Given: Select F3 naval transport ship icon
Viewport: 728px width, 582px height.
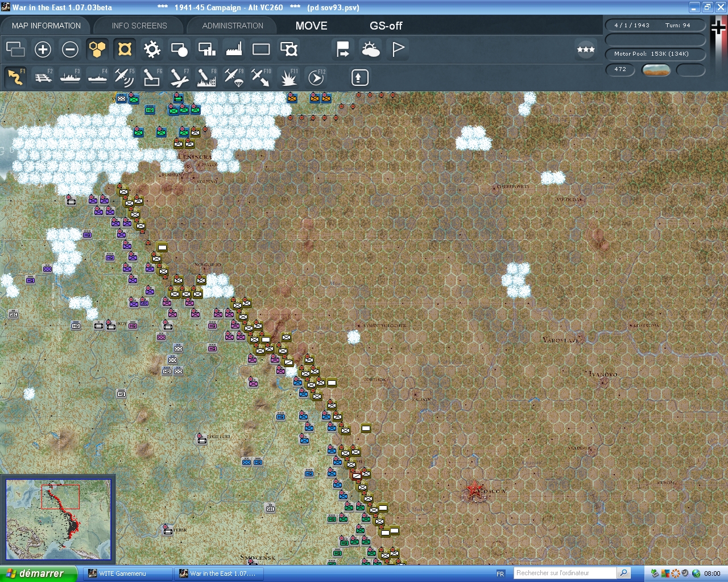Looking at the screenshot, I should (70, 77).
